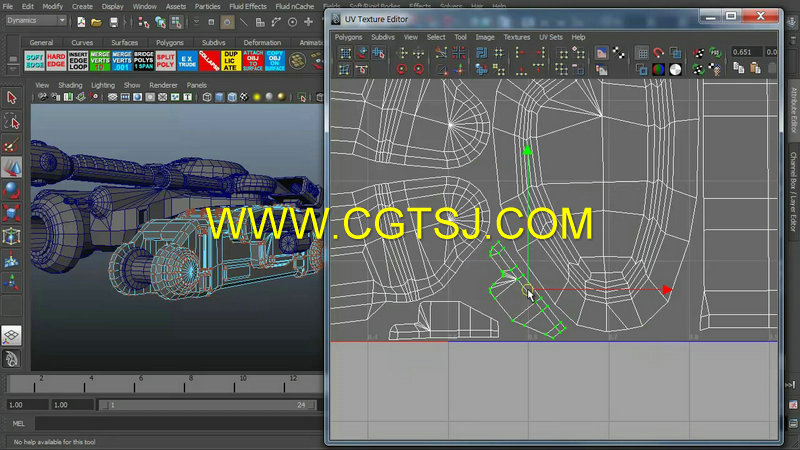
Task: Toggle viewport grid icon in panel toolbar
Action: (112, 97)
